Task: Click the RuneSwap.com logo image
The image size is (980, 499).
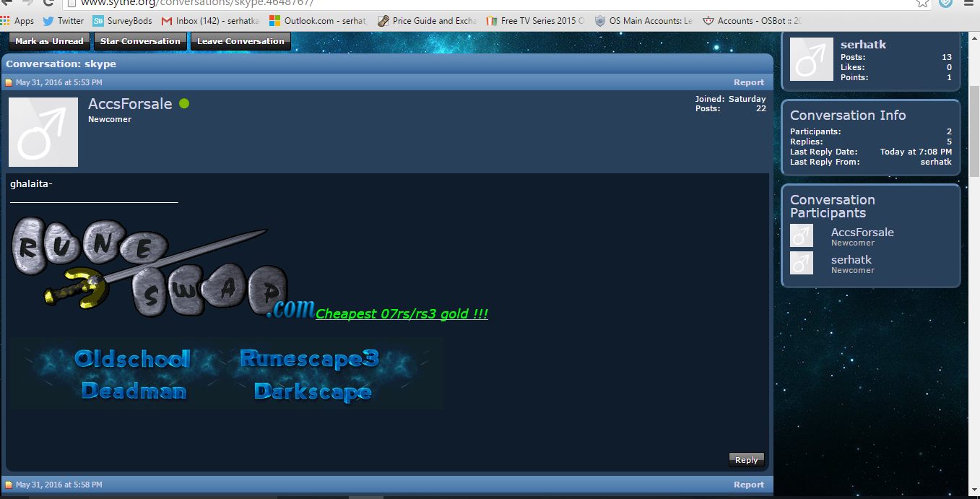Action: coord(162,268)
